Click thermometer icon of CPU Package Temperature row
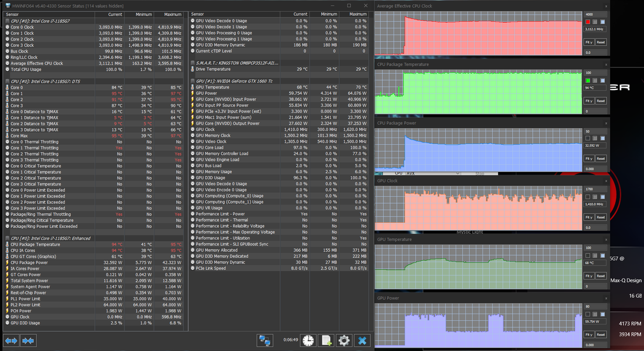 point(8,245)
